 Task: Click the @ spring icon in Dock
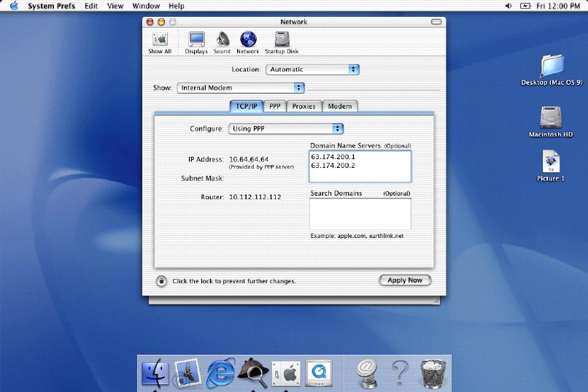[367, 373]
